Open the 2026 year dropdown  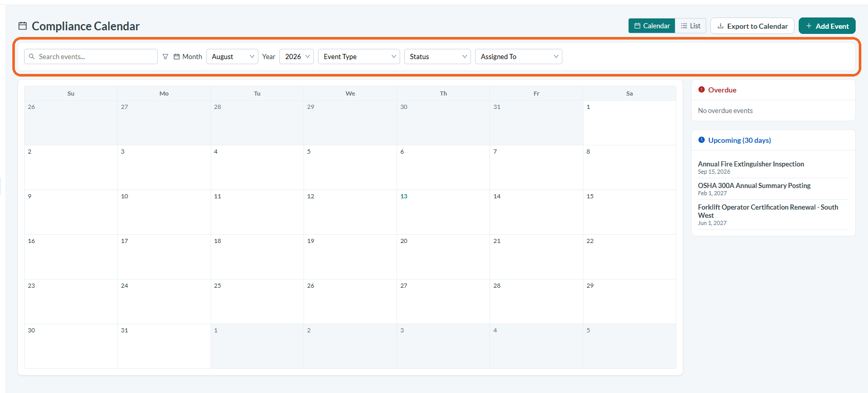pos(296,57)
